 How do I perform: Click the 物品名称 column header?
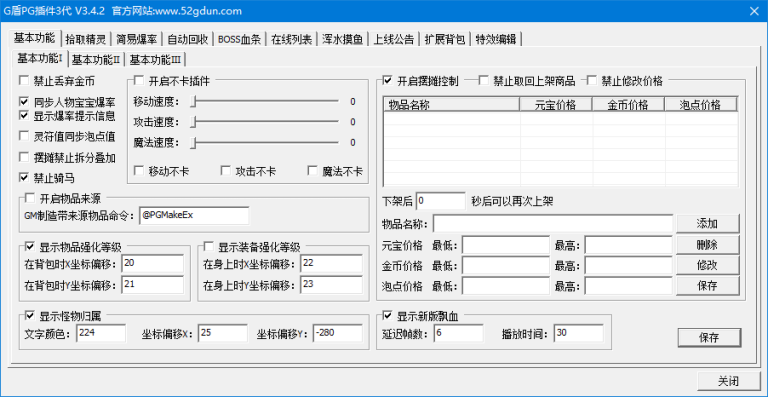(452, 105)
